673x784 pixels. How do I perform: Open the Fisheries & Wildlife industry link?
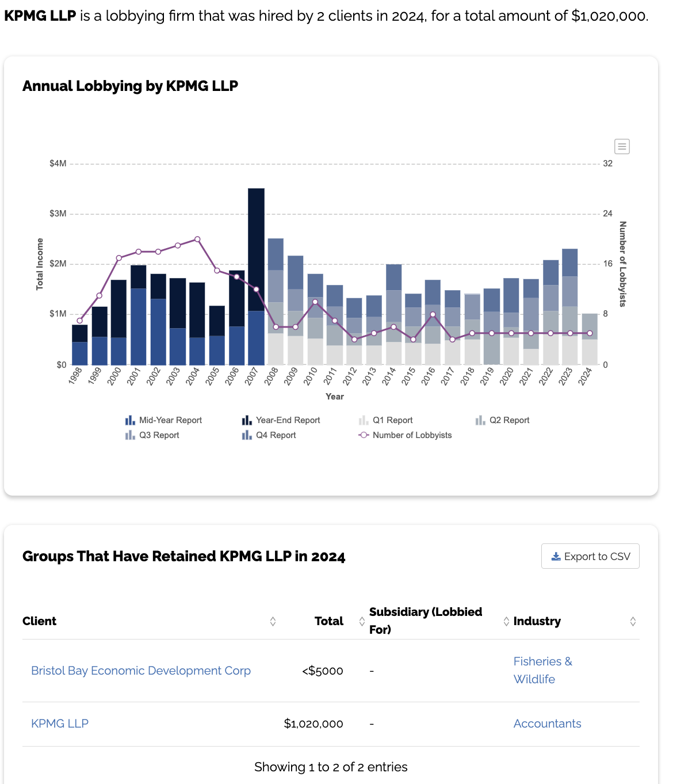coord(543,670)
